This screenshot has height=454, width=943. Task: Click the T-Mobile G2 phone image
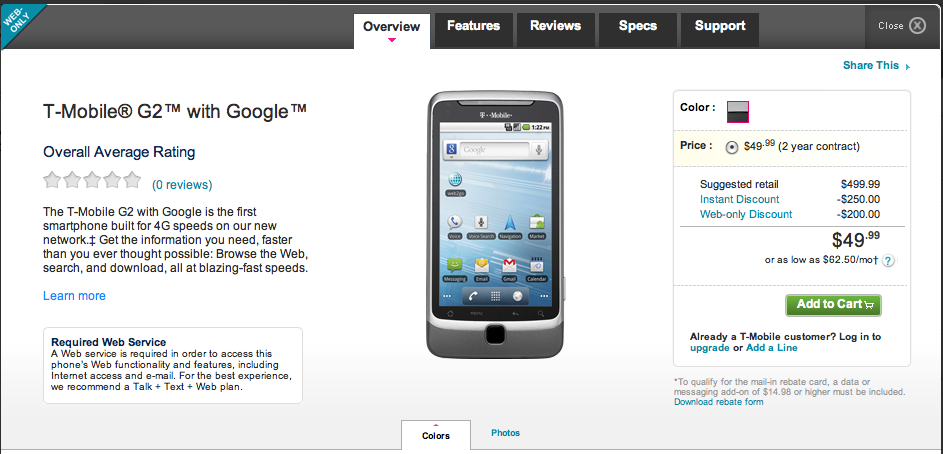click(496, 224)
